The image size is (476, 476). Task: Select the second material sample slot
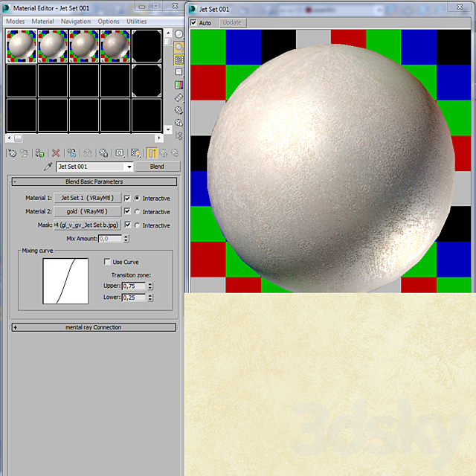53,46
